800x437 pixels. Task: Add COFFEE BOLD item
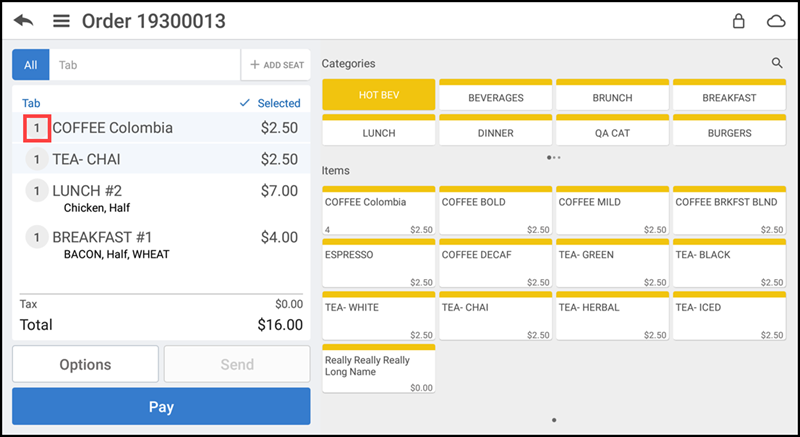(495, 211)
